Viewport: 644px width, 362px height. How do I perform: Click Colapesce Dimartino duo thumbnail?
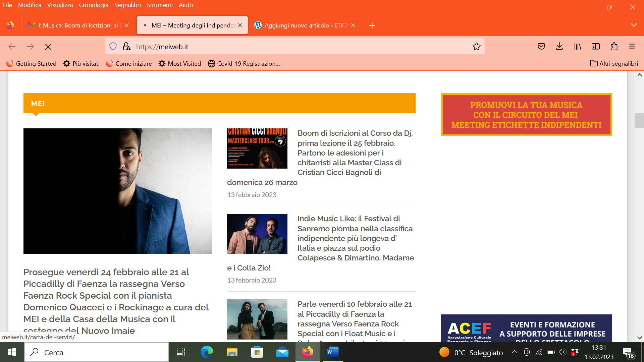point(257,234)
